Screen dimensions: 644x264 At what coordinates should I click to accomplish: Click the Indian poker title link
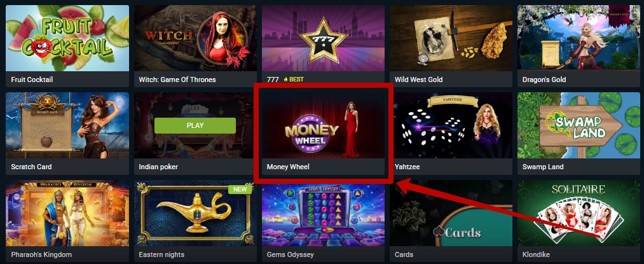[158, 167]
